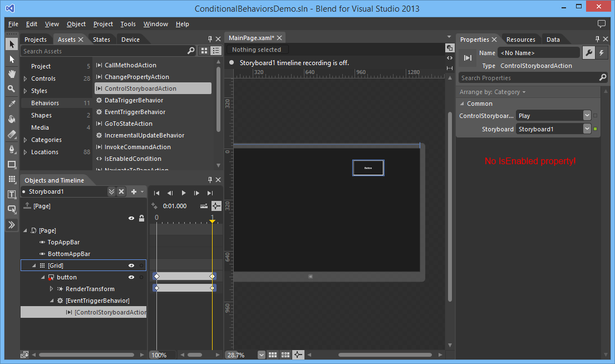Switch to the Projects tab
Image resolution: width=615 pixels, height=364 pixels.
click(35, 39)
